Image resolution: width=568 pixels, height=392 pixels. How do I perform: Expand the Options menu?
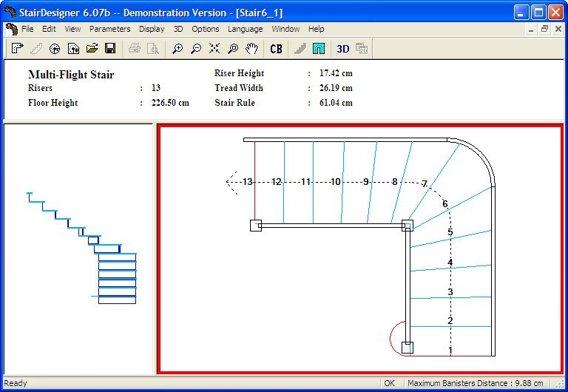pos(206,29)
